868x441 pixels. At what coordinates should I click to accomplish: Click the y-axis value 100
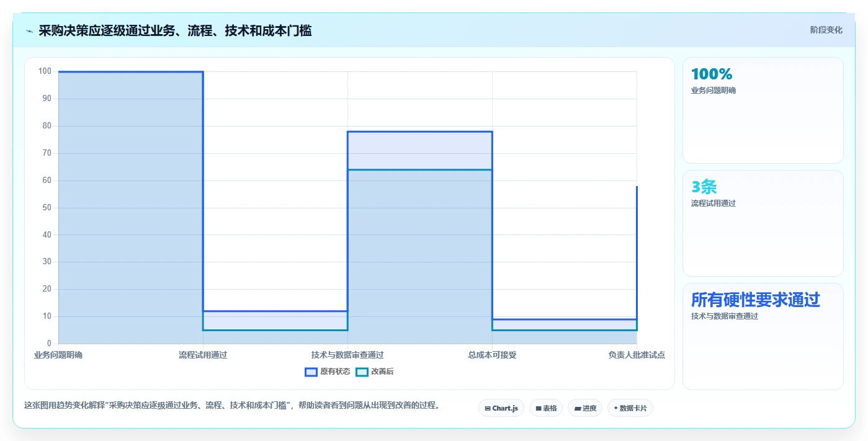pos(45,71)
